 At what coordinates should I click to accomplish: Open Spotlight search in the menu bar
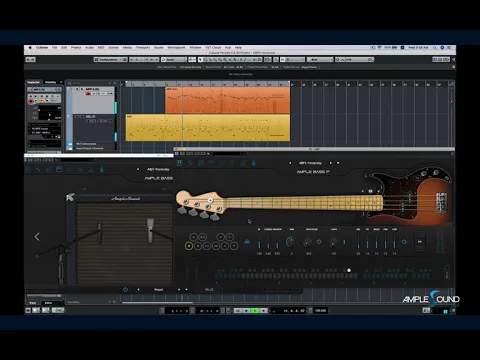pos(435,48)
